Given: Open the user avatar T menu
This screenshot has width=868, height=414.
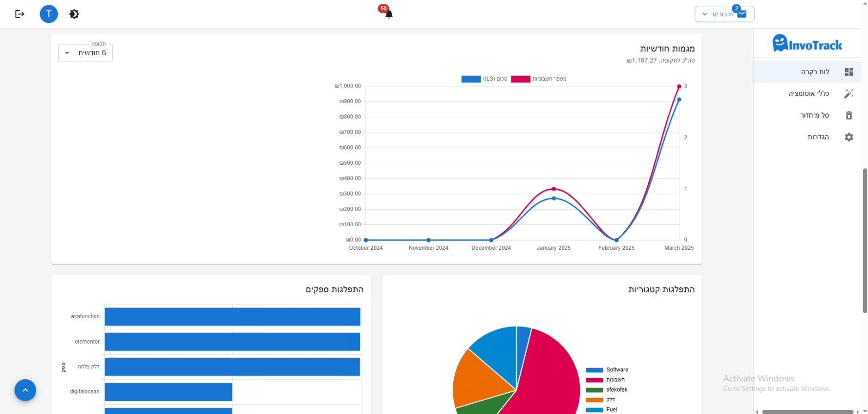Looking at the screenshot, I should 49,14.
